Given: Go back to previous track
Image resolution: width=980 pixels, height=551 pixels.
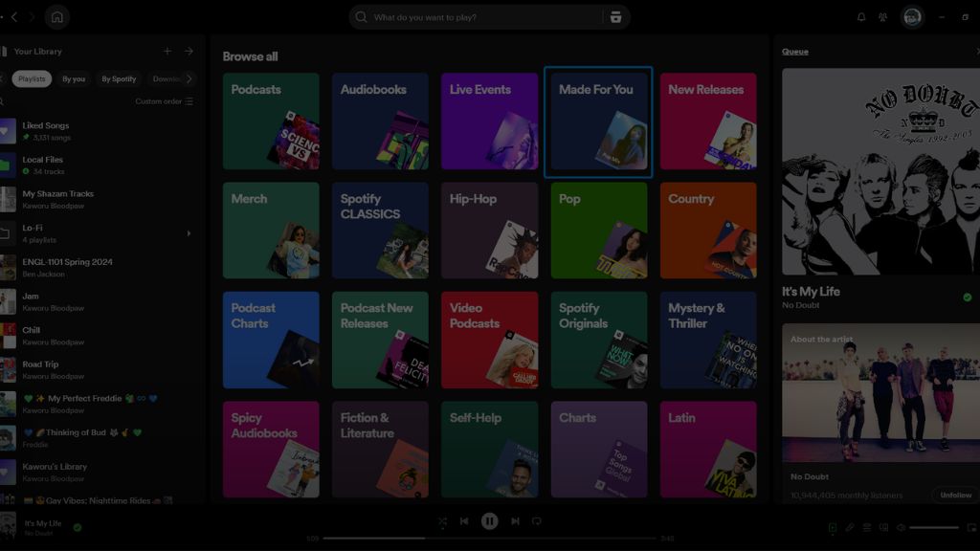Looking at the screenshot, I should [x=464, y=521].
